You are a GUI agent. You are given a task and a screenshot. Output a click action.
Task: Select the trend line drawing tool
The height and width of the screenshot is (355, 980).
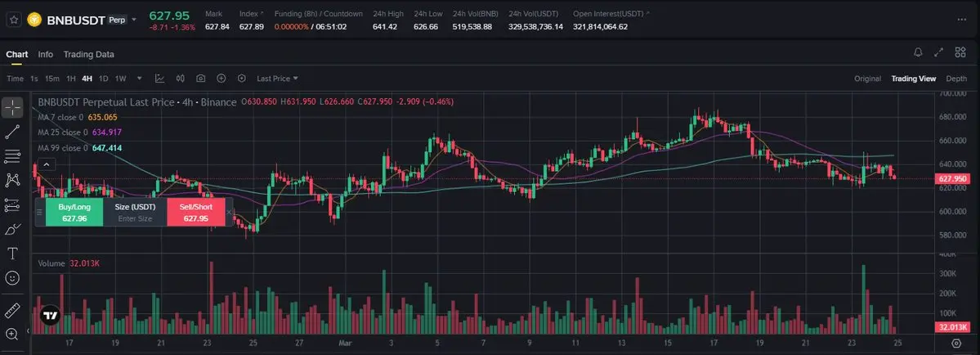[13, 131]
